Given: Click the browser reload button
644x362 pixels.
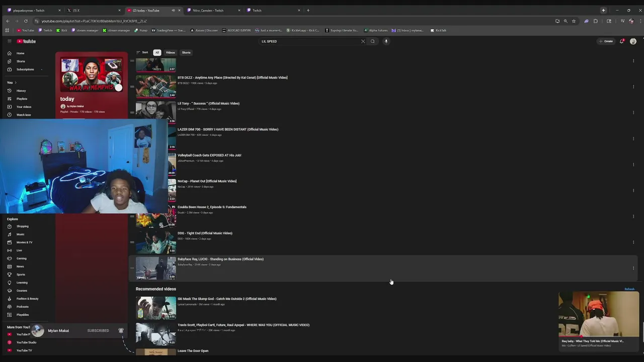Looking at the screenshot, I should 26,21.
